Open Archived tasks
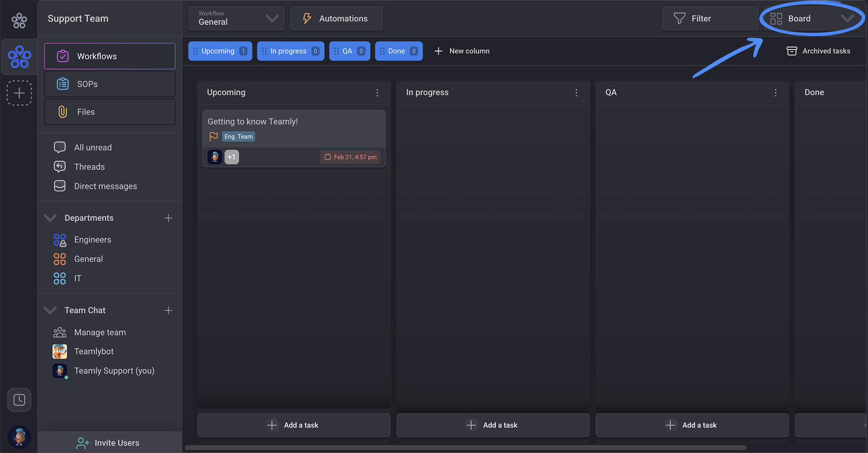 tap(818, 51)
